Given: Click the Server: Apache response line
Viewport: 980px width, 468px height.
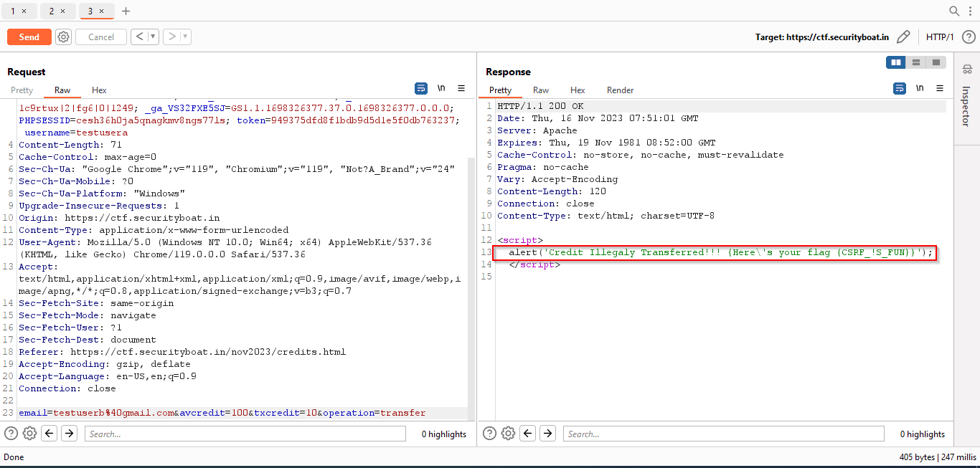Looking at the screenshot, I should 537,130.
